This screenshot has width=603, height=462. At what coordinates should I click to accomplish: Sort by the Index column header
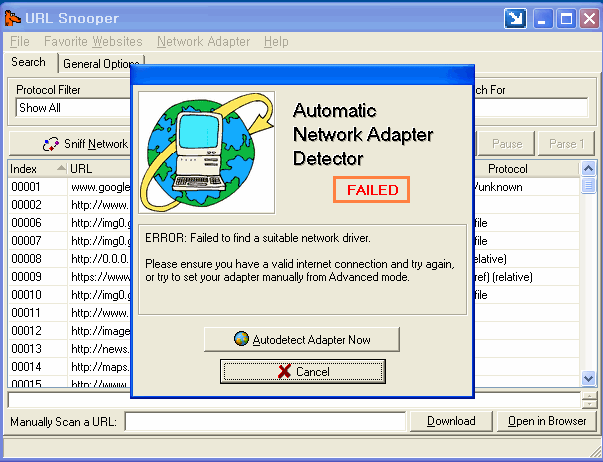click(37, 169)
